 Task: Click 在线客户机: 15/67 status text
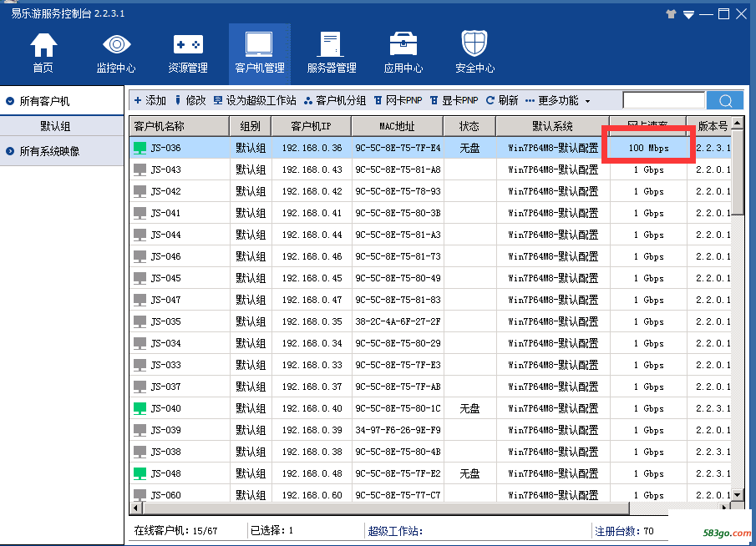[x=175, y=531]
